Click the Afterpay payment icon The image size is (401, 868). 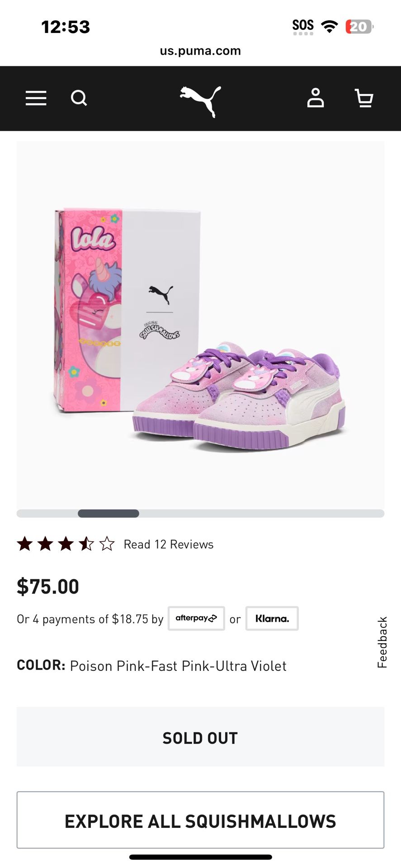click(196, 618)
